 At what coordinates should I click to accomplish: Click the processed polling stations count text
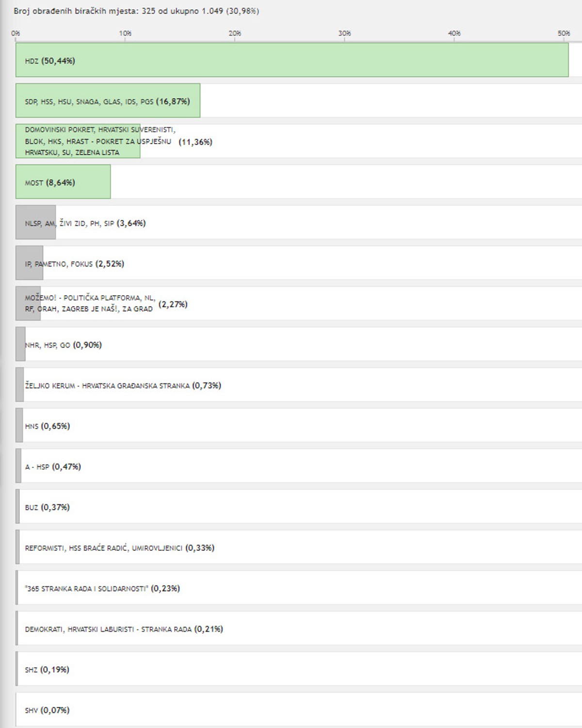click(x=136, y=11)
